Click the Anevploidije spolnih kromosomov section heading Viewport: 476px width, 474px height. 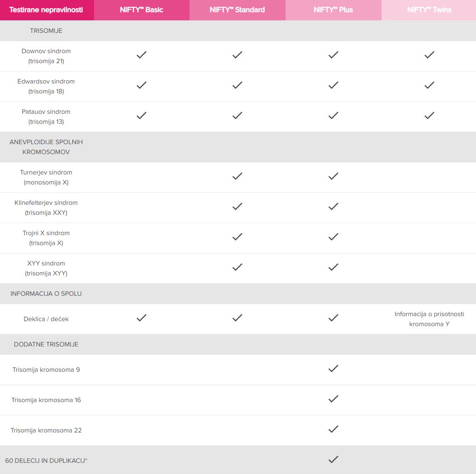tap(46, 147)
